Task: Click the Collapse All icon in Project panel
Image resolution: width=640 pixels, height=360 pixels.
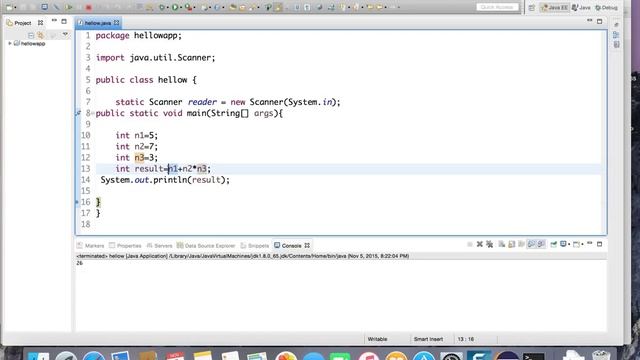Action: [31, 35]
